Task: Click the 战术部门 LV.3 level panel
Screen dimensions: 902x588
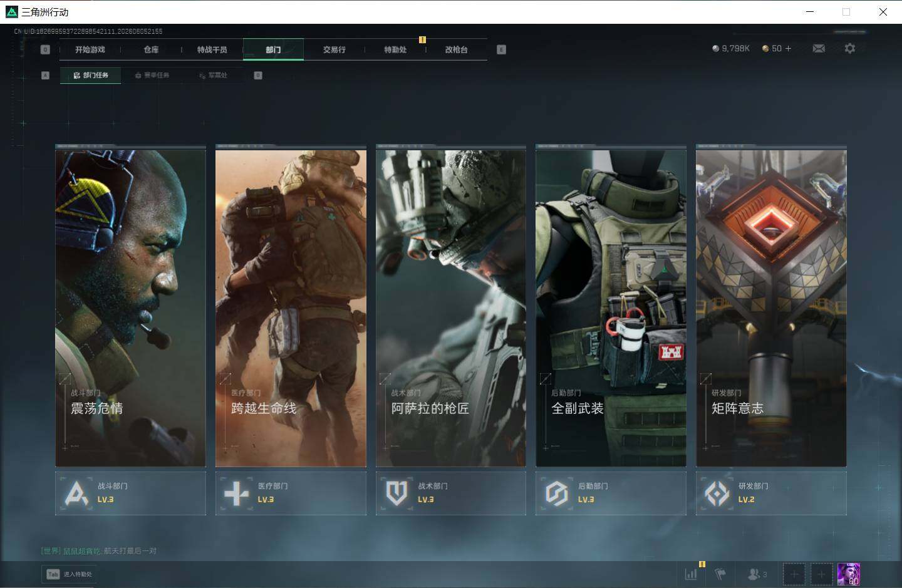Action: tap(451, 493)
